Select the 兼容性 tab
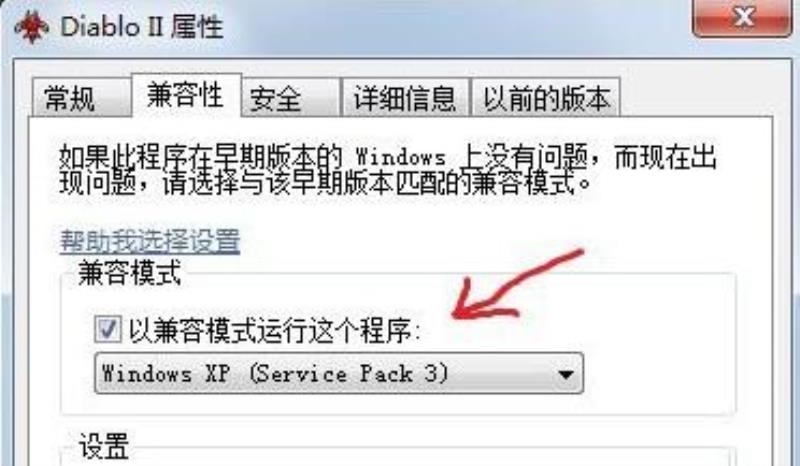The width and height of the screenshot is (800, 466). [x=186, y=95]
